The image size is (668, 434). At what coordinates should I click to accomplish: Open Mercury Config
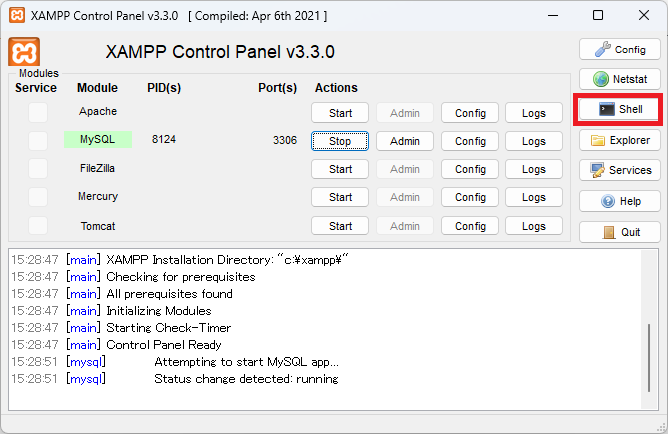click(470, 197)
